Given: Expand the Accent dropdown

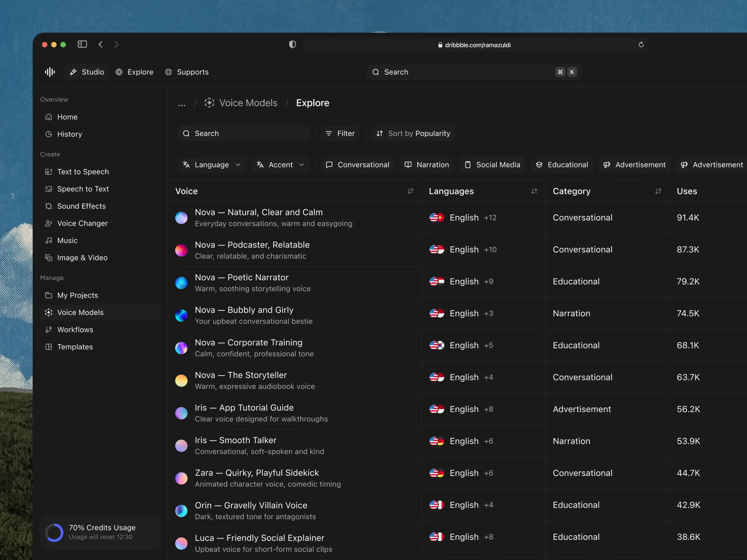Looking at the screenshot, I should click(281, 165).
